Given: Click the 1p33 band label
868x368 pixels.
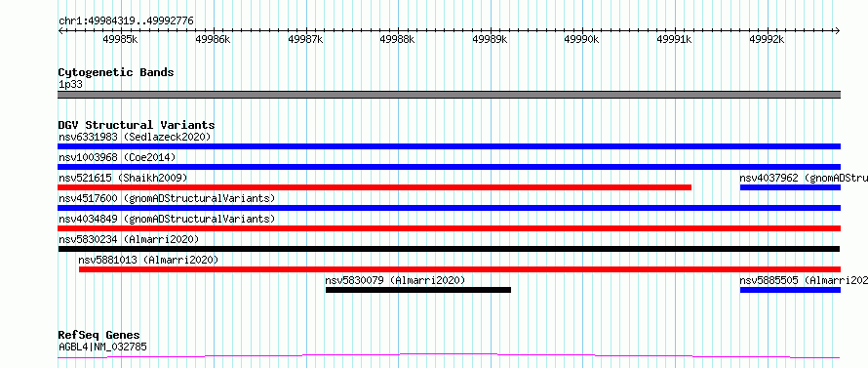Looking at the screenshot, I should (70, 85).
